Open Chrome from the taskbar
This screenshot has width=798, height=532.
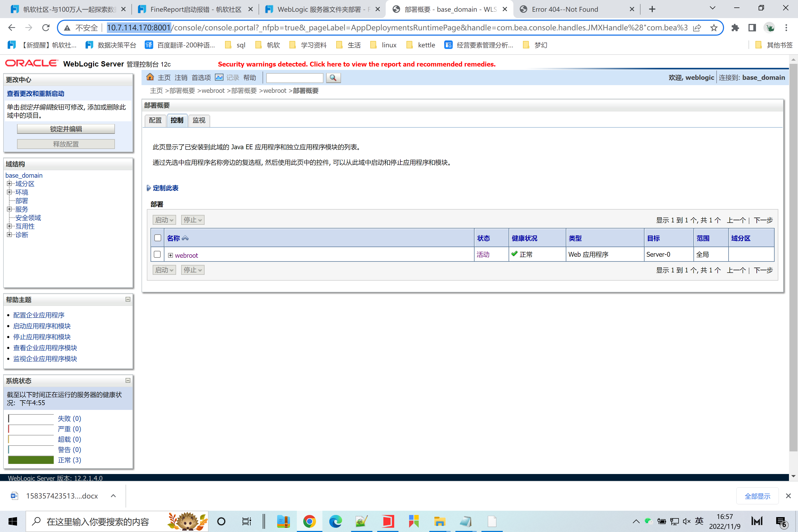point(309,521)
